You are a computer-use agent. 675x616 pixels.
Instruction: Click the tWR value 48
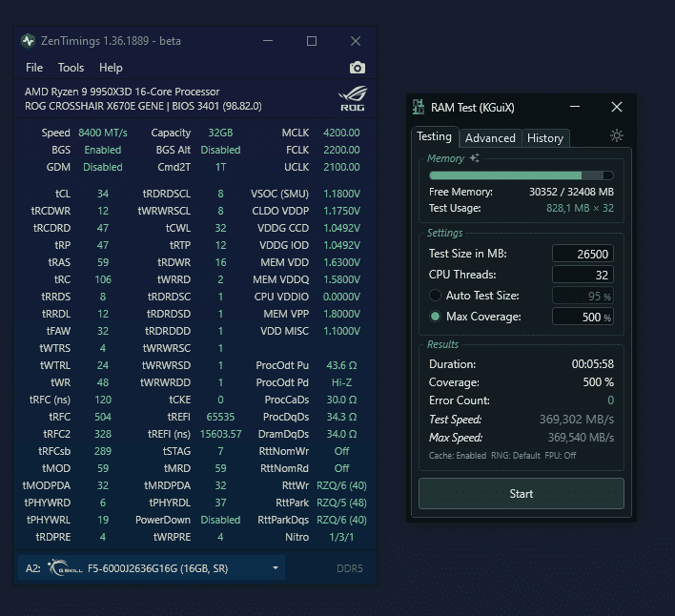pyautogui.click(x=102, y=382)
